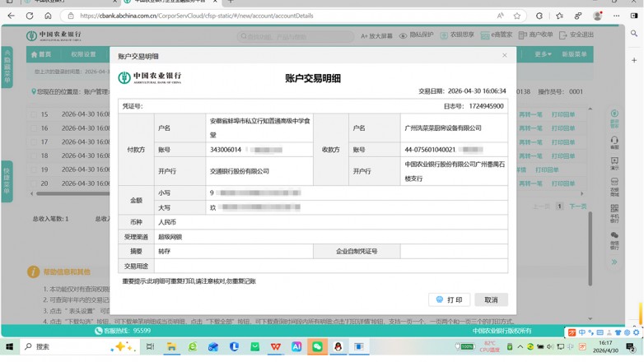Toggle the browser sidebar panel icon
Viewport: 644px width, 362px height.
(634, 16)
